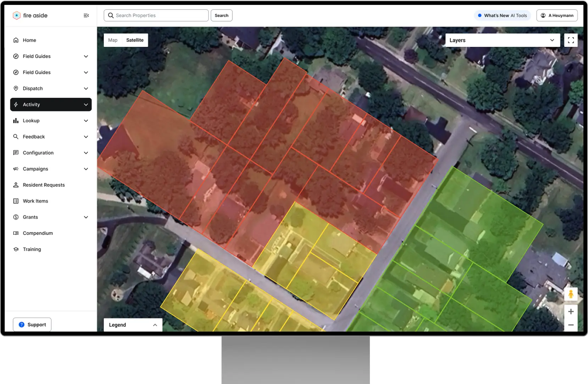This screenshot has width=588, height=384.
Task: Click the Resident Requests person icon
Action: 16,185
